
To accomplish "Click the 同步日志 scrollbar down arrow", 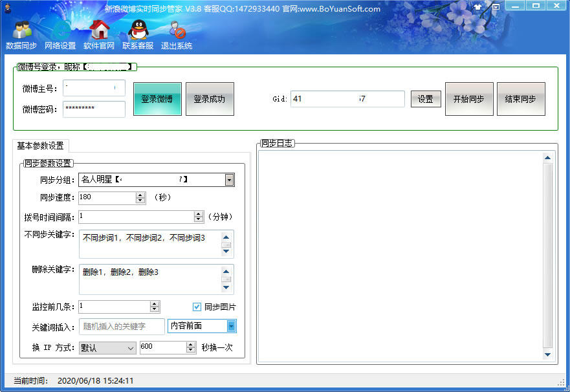I will tap(547, 354).
